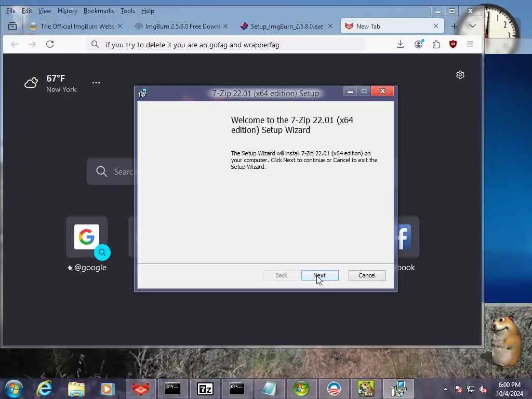Open the second command prompt taskbar button
Image resolution: width=532 pixels, height=399 pixels.
237,389
